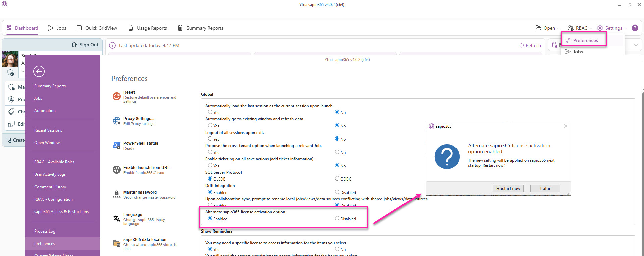Screen dimensions: 644x256
Task: Click the Reset preferences icon
Action: 117,97
